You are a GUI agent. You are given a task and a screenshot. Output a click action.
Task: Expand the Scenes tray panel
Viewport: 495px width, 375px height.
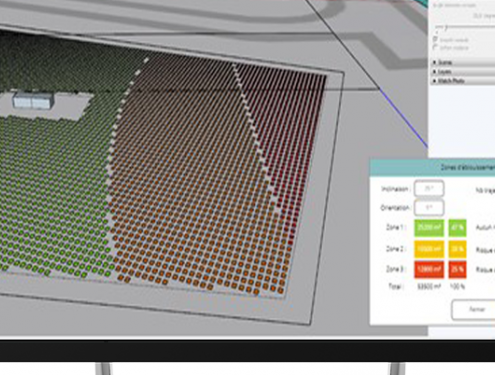coord(463,62)
